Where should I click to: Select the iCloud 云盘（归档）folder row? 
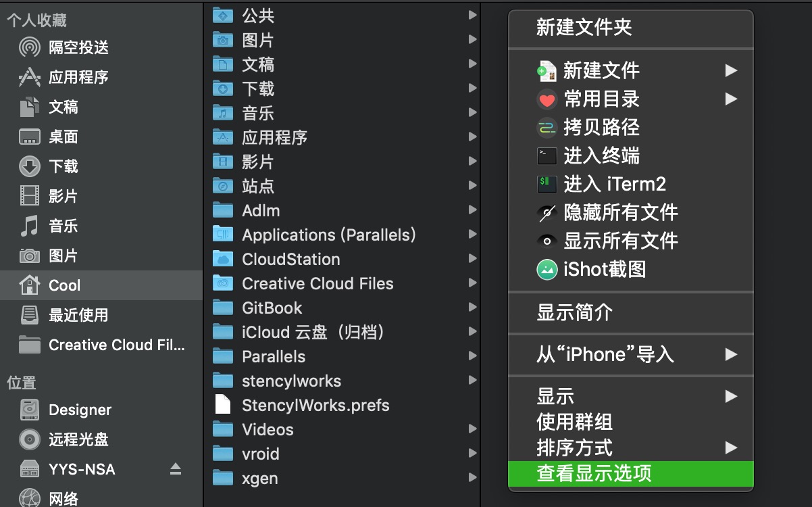[x=342, y=332]
